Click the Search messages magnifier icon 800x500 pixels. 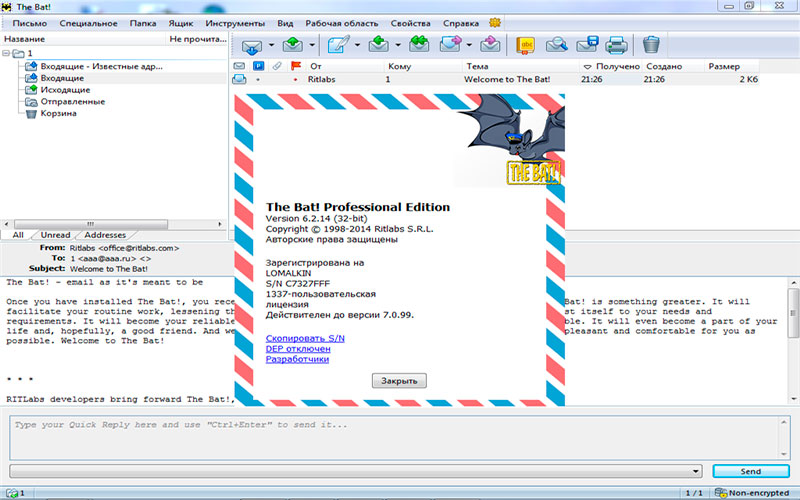click(557, 45)
